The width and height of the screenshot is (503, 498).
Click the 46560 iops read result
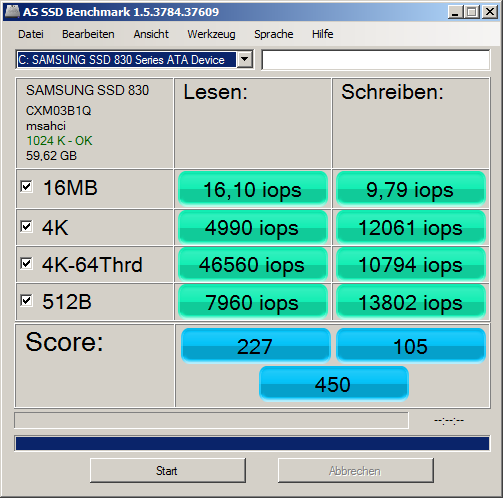[253, 265]
